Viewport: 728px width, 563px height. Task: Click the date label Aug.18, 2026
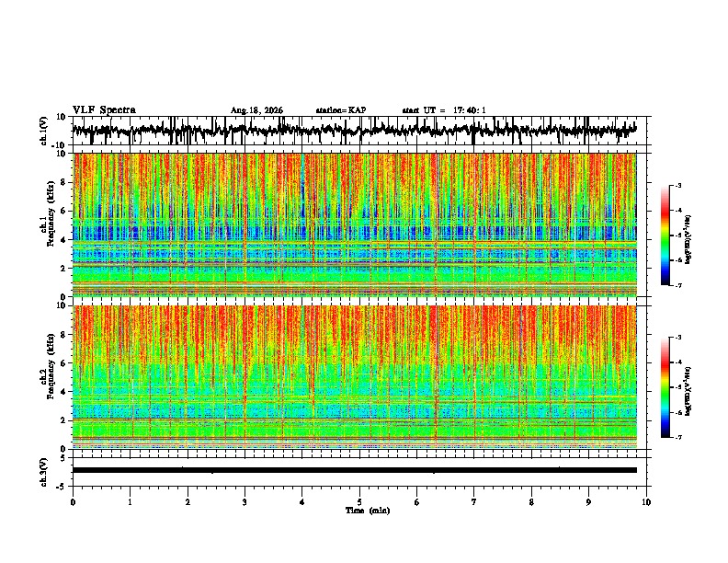pos(256,110)
